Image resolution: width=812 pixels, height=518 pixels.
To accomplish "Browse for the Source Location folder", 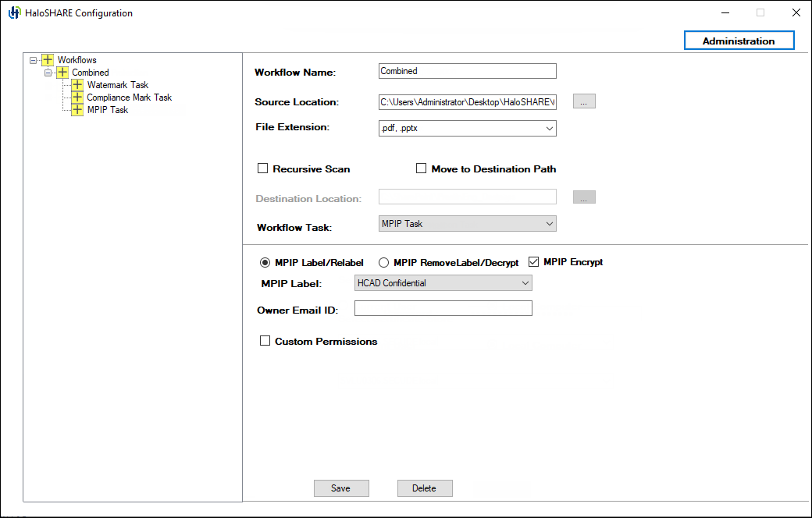I will coord(584,101).
